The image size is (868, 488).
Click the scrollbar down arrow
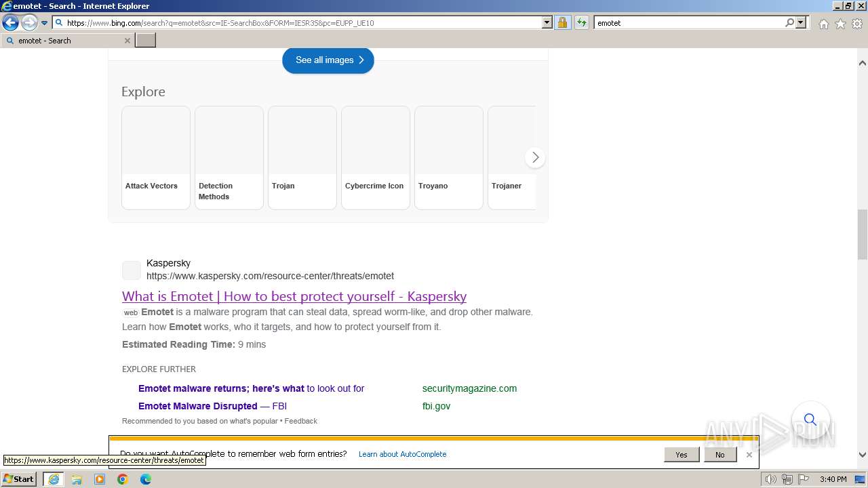point(863,455)
